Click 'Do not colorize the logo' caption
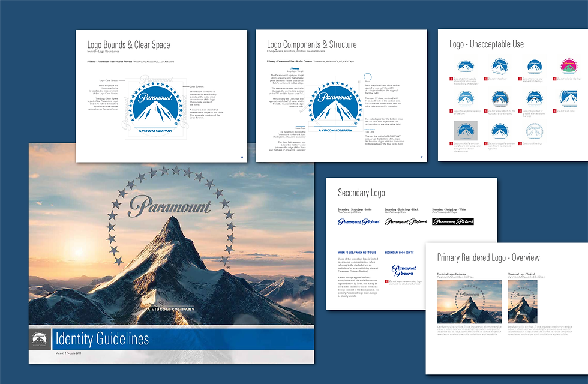Image resolution: width=588 pixels, height=384 pixels. 569,79
